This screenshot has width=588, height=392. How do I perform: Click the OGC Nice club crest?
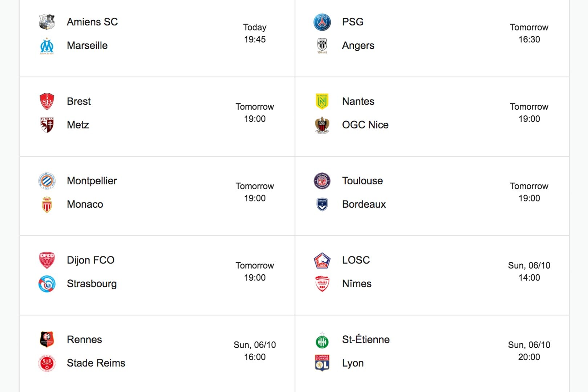[321, 124]
